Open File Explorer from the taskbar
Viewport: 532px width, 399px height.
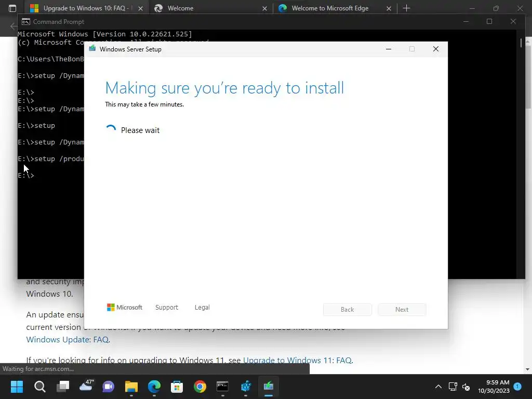[131, 387]
